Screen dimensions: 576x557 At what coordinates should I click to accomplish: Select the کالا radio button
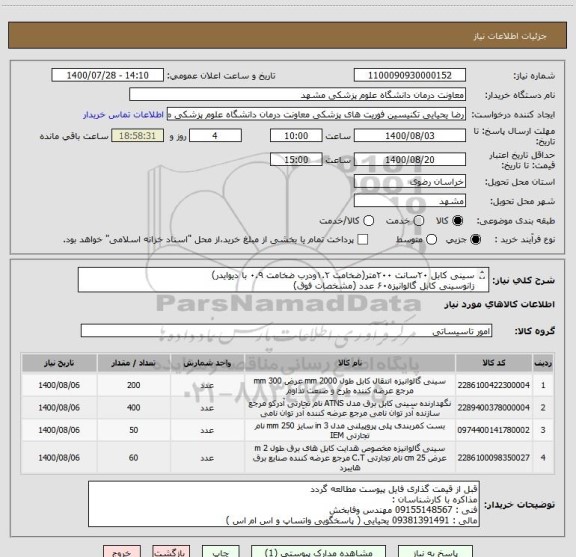(458, 221)
